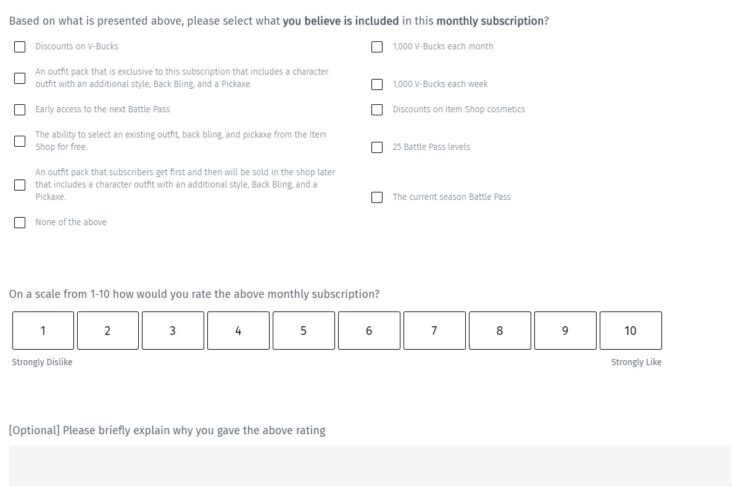Check 1,000 V-Bucks each month option
The image size is (741, 486).
[x=377, y=47]
